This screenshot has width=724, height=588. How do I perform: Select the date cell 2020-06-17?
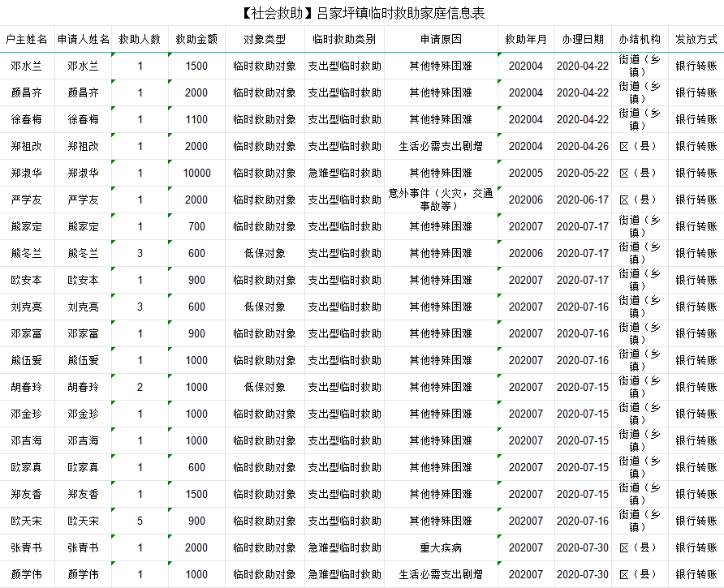(582, 200)
